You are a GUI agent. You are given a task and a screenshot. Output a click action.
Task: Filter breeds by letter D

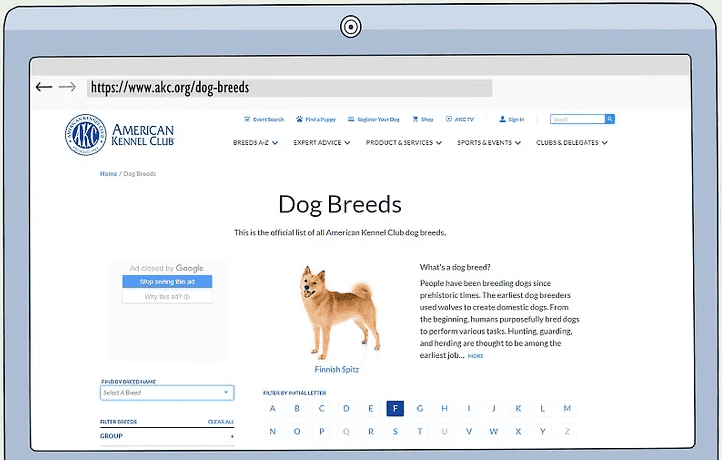[346, 408]
